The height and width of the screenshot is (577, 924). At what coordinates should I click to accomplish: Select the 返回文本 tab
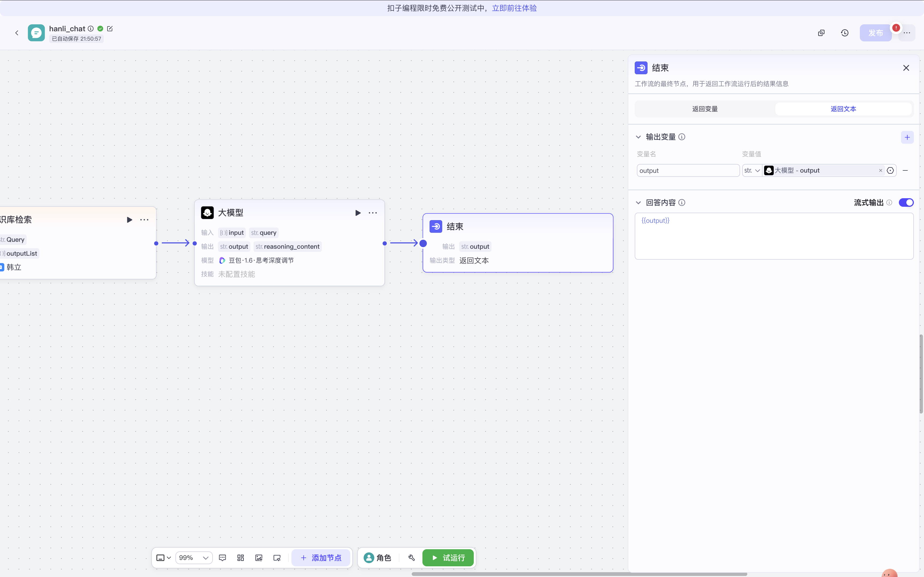pyautogui.click(x=843, y=109)
